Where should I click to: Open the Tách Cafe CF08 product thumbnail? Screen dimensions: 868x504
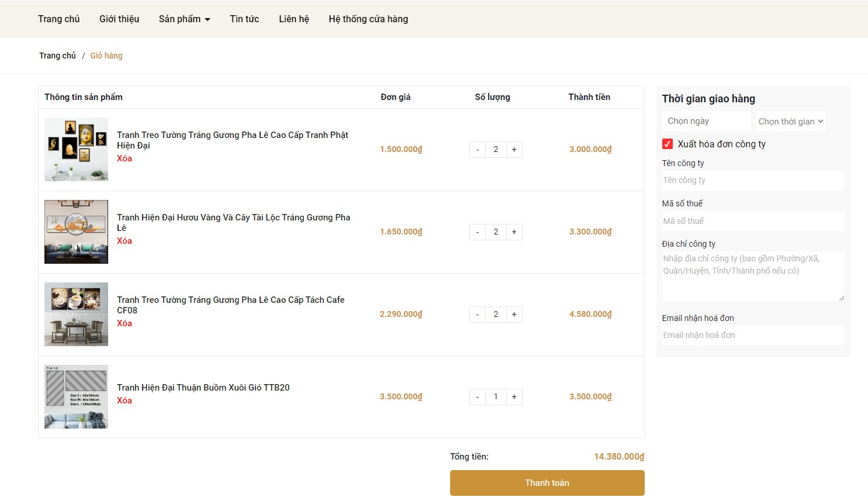coord(77,314)
